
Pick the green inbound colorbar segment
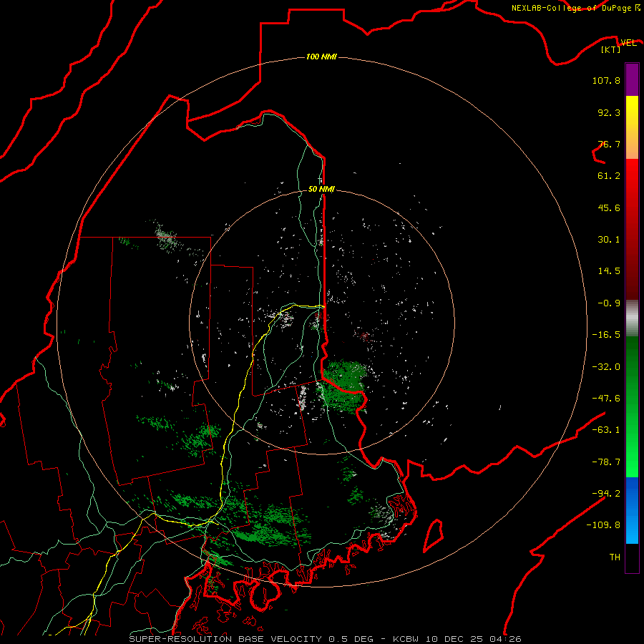(x=632, y=406)
